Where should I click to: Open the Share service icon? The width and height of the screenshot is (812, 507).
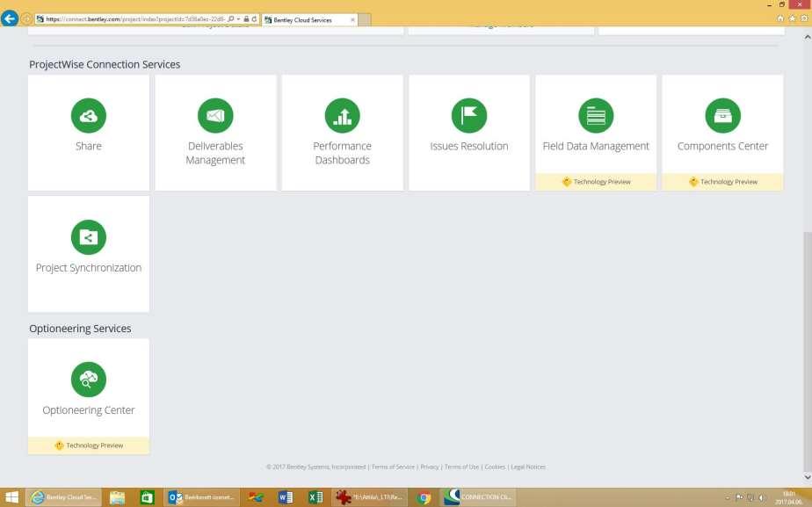tap(89, 115)
